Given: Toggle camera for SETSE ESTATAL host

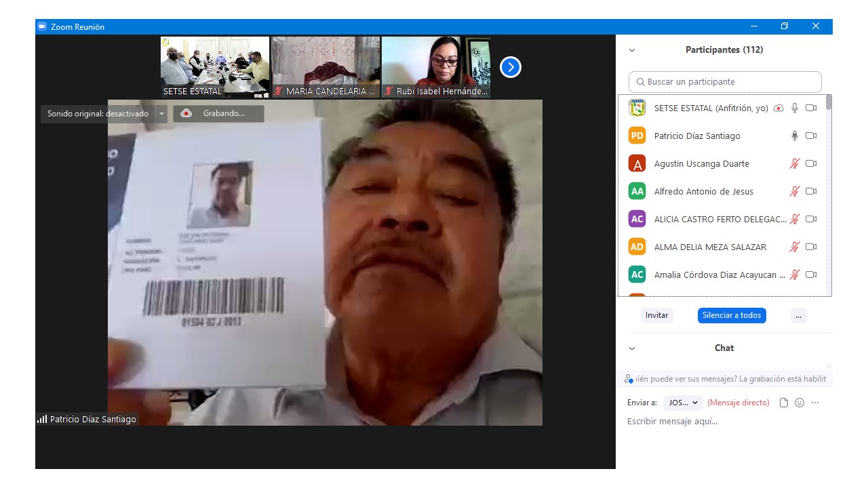Looking at the screenshot, I should click(810, 108).
